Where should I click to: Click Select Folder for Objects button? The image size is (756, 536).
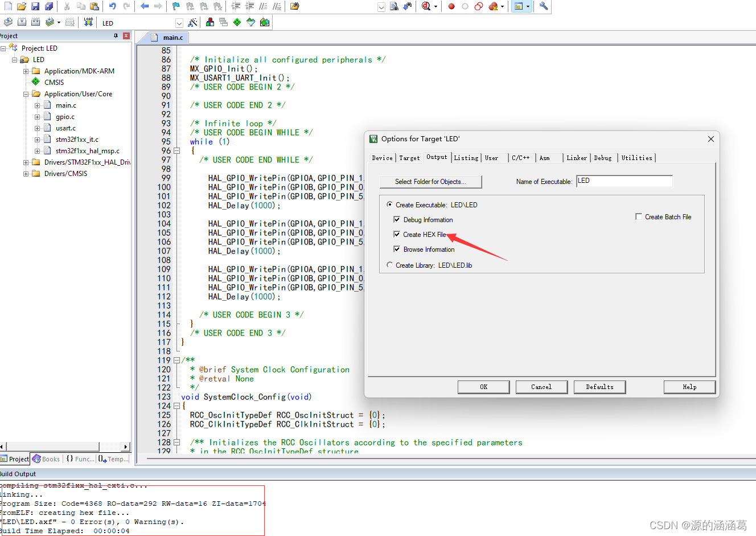click(x=430, y=182)
